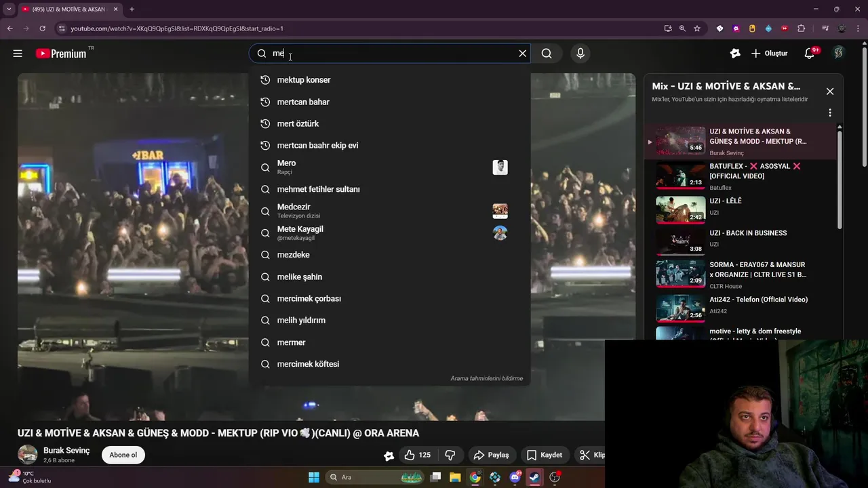Select suggestion "mert öztürk"
Image resolution: width=868 pixels, height=488 pixels.
[389, 123]
